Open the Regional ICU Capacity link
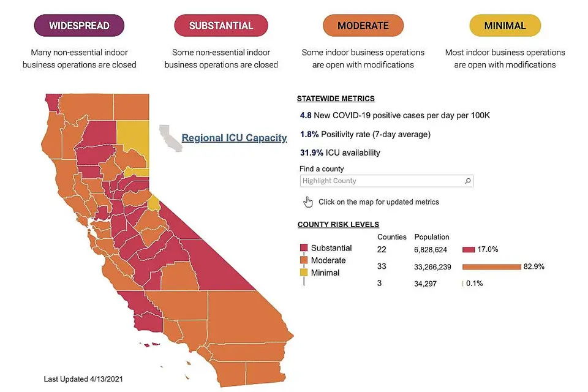This screenshot has height=392, width=588. coord(234,138)
